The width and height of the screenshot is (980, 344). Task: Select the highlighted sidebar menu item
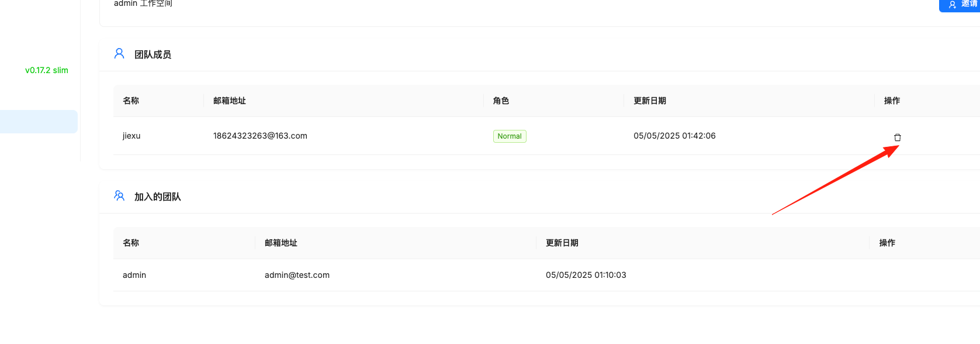tap(39, 122)
